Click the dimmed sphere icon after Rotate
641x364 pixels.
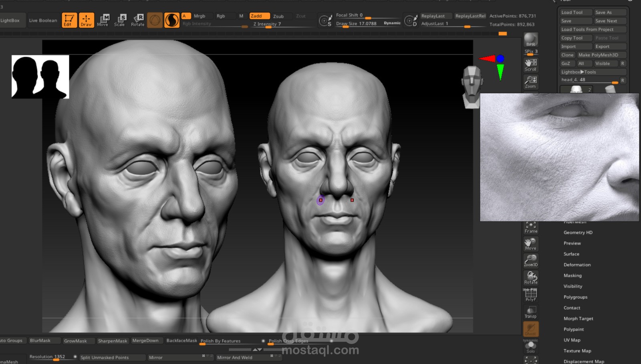(155, 20)
